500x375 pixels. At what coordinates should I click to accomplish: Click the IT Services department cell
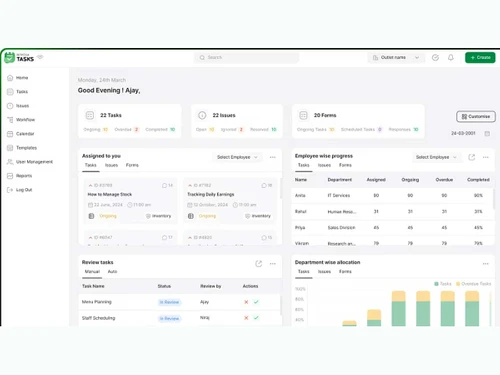click(339, 195)
